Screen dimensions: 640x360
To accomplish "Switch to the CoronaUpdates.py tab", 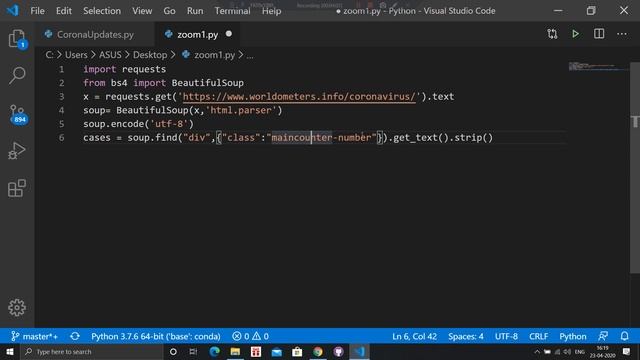I will tap(95, 34).
